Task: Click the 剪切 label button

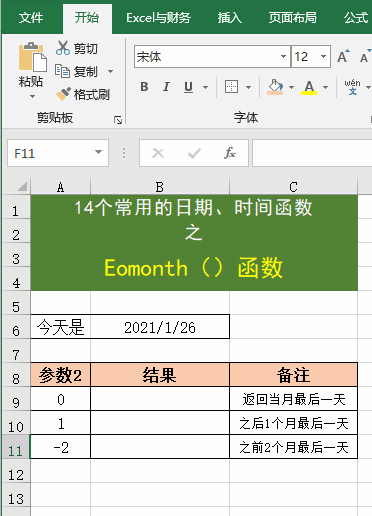Action: [86, 49]
